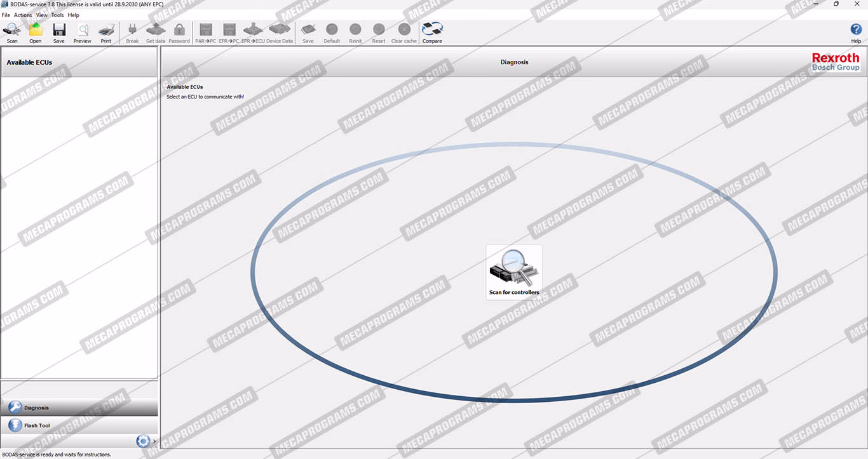868x459 pixels.
Task: Save using the floppy disk icon
Action: coord(59,32)
